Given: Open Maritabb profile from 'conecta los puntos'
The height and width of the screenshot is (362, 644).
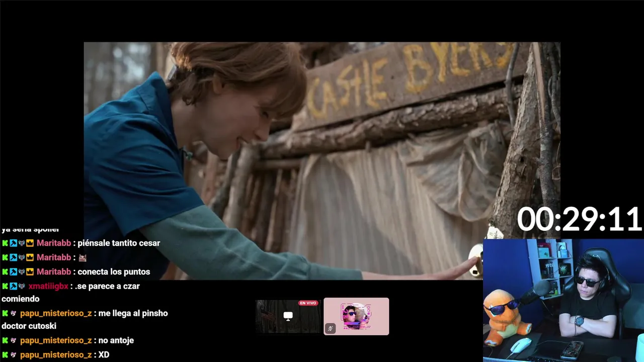Looking at the screenshot, I should pos(54,272).
